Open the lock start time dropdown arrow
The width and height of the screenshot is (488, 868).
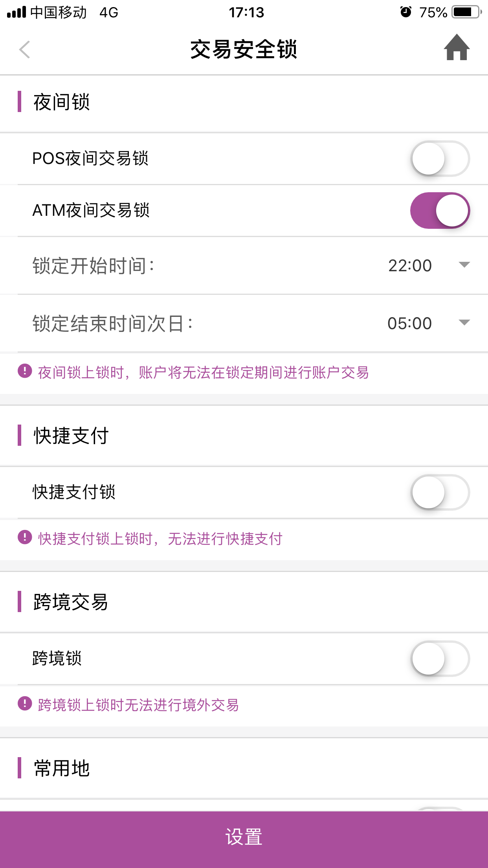point(464,265)
